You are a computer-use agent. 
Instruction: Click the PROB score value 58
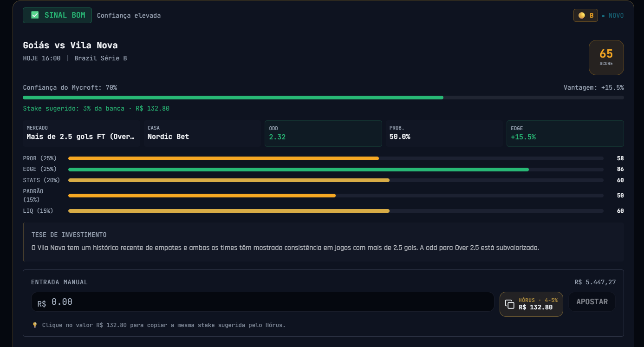point(620,158)
